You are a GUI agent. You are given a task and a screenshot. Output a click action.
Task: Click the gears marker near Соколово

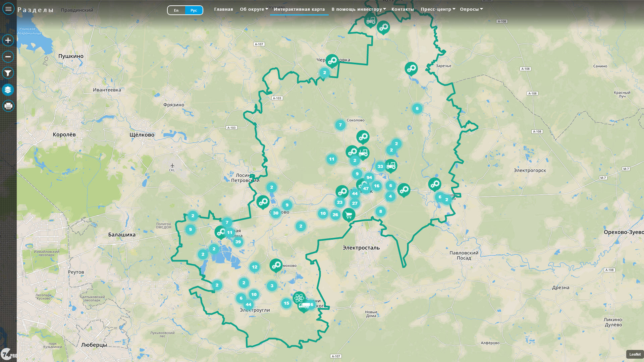363,137
